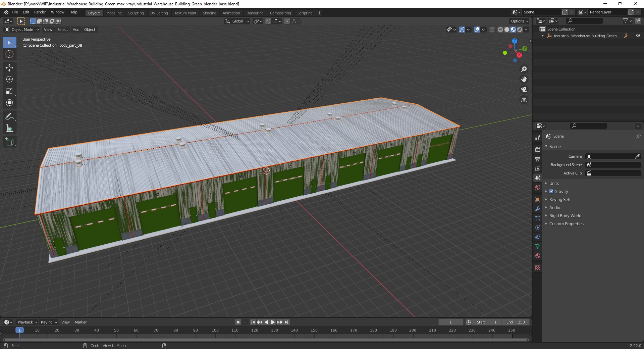
Task: Open the Object Constraints properties tab
Action: [x=538, y=237]
